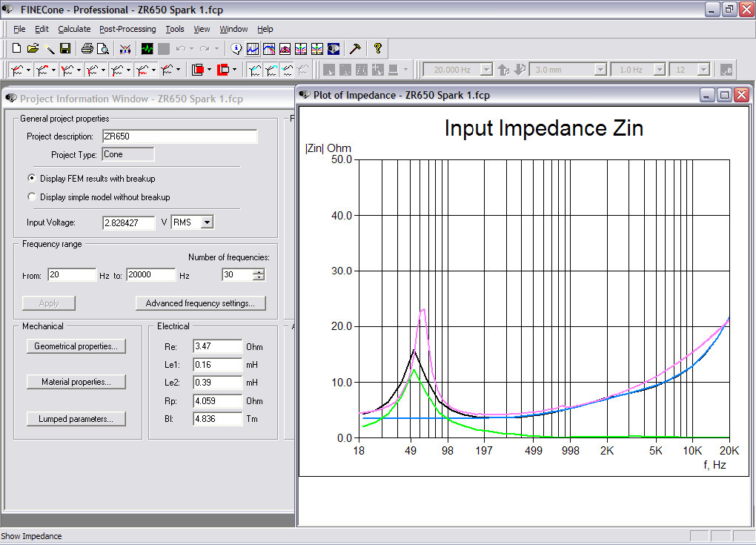
Task: Click the Re resistance field showing 3.47
Action: pyautogui.click(x=217, y=346)
